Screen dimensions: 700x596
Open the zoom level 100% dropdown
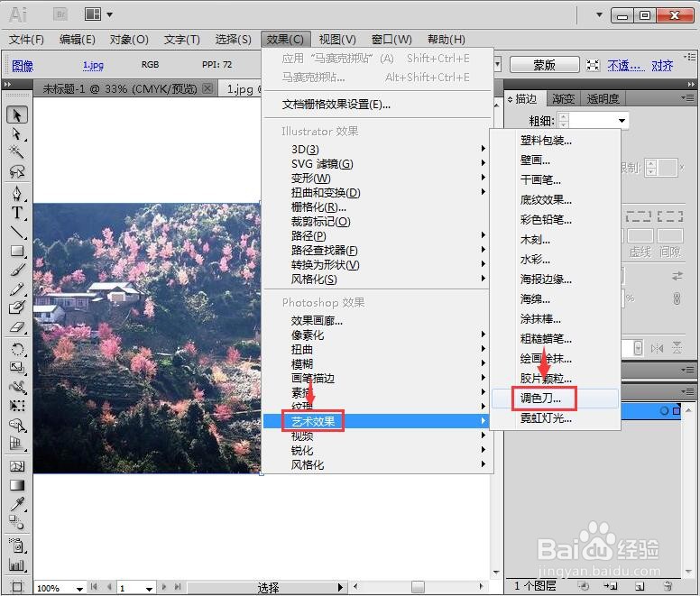[79, 589]
